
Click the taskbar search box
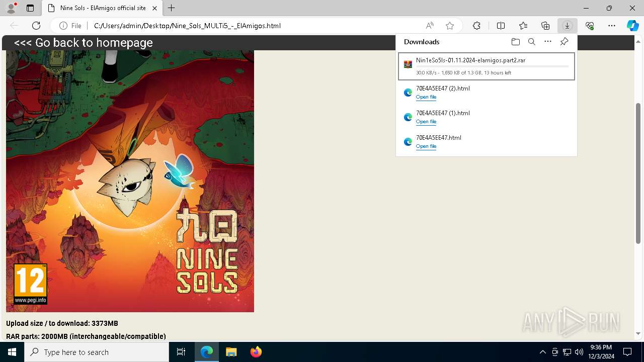tap(97, 352)
